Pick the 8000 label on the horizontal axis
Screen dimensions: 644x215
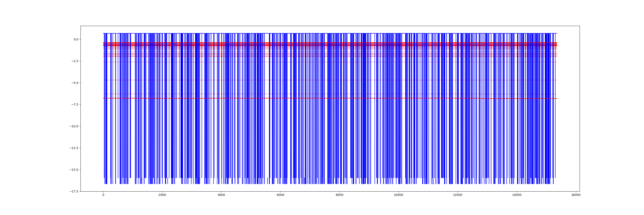click(340, 195)
